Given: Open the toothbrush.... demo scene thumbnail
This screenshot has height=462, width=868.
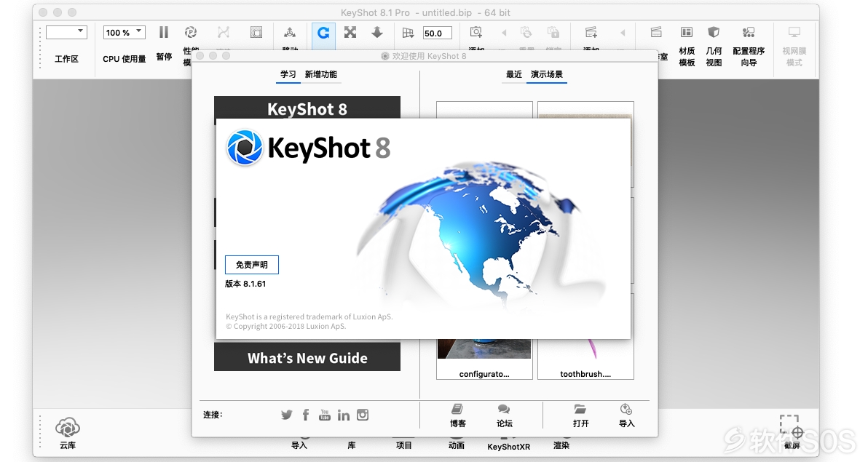Looking at the screenshot, I should pyautogui.click(x=585, y=359).
